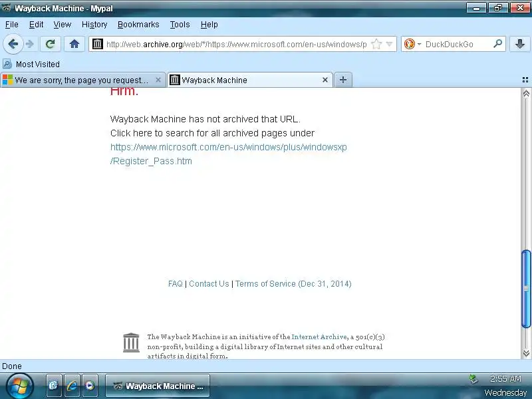The width and height of the screenshot is (532, 399).
Task: Click the first quick launch icon on taskbar
Action: (x=54, y=386)
